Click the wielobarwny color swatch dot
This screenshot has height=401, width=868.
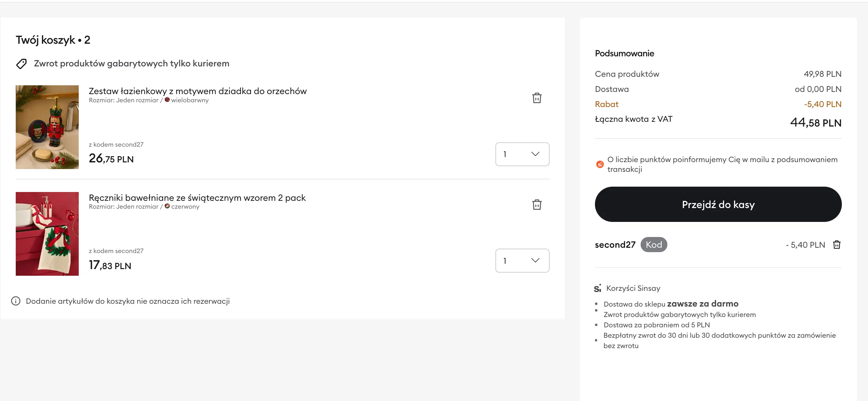pyautogui.click(x=167, y=100)
